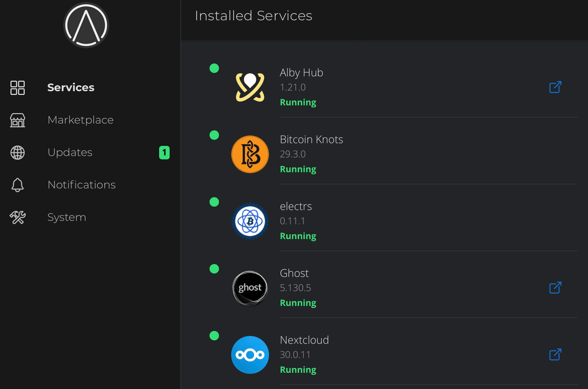Open the Updates page
This screenshot has height=389, width=588.
[x=70, y=152]
